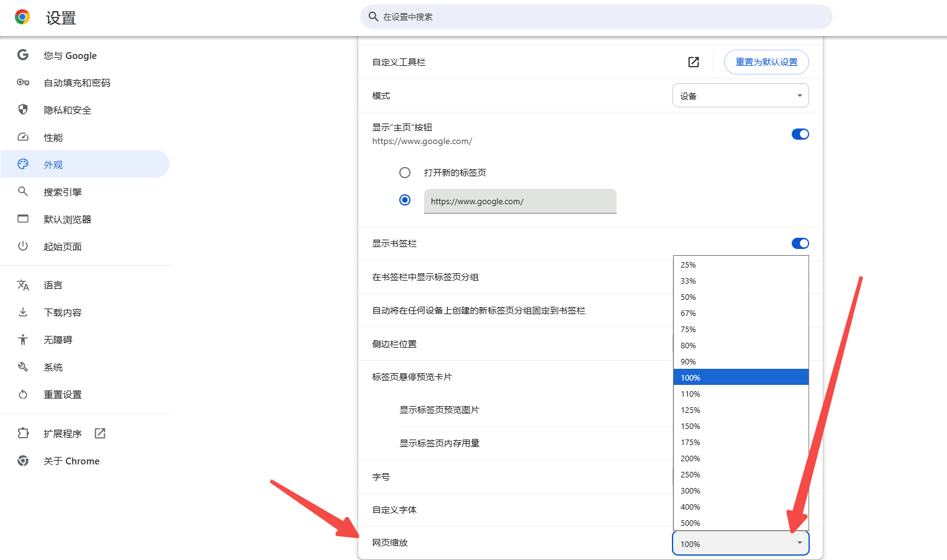Select the 打开新的标签页 radio button

pos(405,173)
